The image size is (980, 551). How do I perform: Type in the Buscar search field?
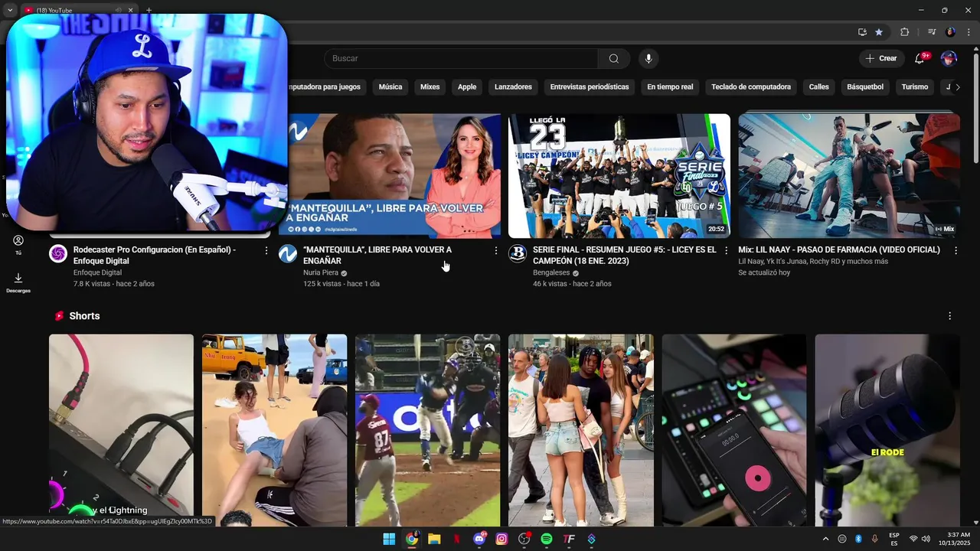click(x=461, y=59)
